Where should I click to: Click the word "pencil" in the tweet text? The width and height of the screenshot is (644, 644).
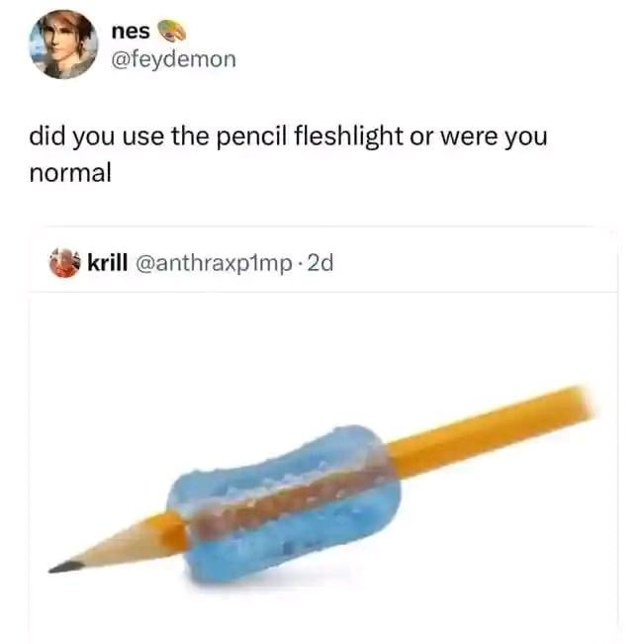click(251, 138)
